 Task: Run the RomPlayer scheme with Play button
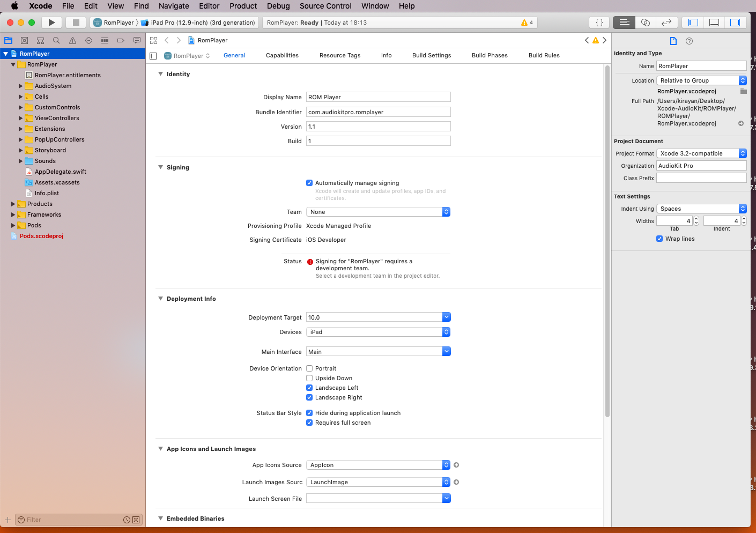51,23
